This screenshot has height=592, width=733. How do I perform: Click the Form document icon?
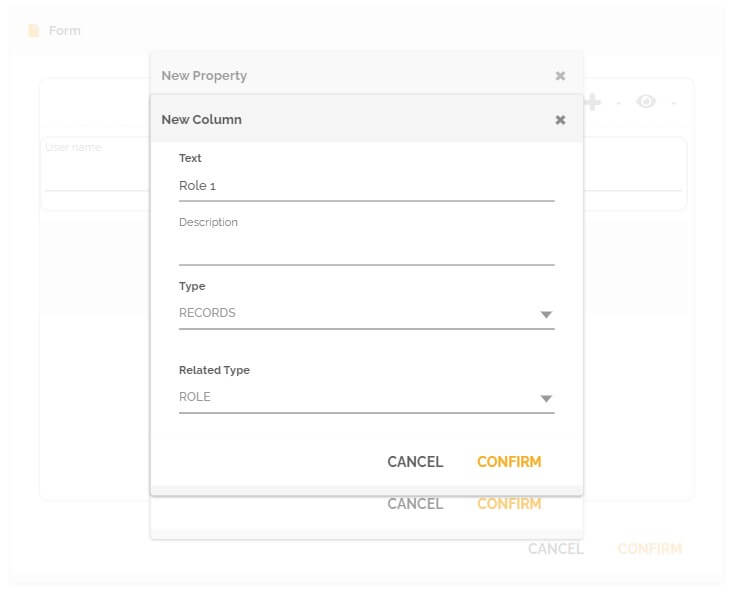point(34,31)
